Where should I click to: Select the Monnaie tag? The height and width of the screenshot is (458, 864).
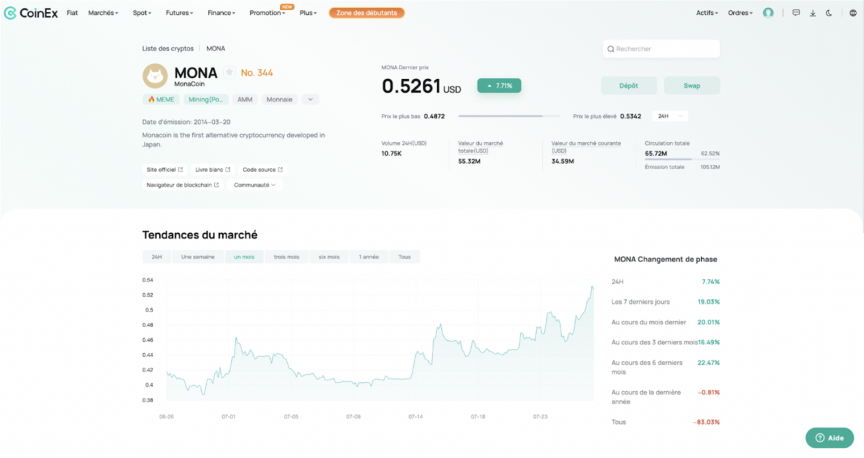[279, 99]
